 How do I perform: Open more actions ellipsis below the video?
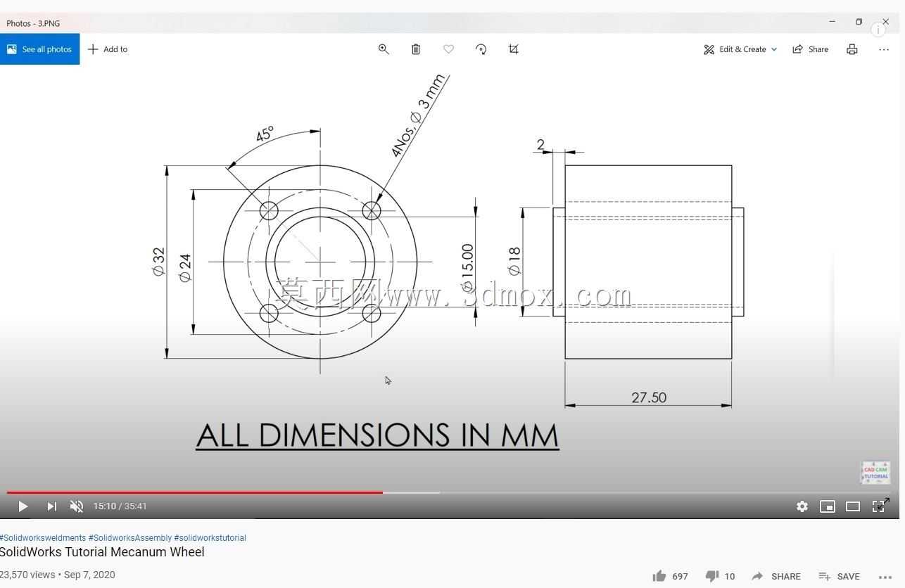[x=885, y=577]
